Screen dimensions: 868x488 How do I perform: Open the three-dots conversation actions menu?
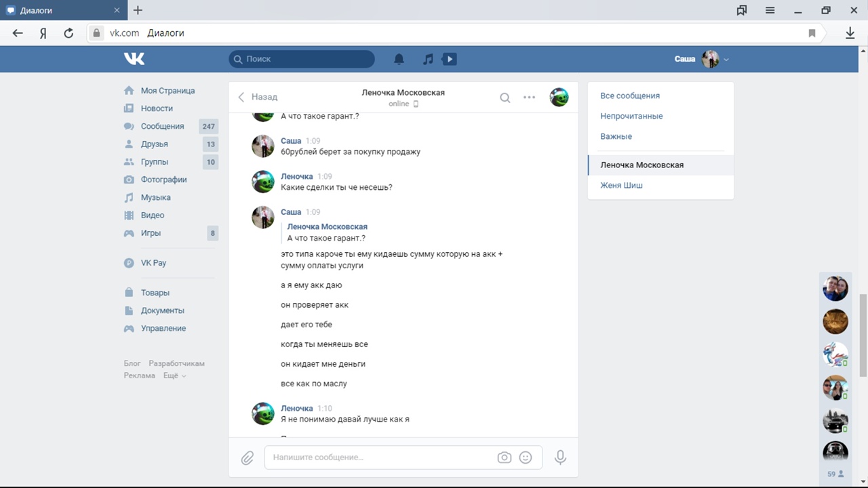tap(530, 98)
